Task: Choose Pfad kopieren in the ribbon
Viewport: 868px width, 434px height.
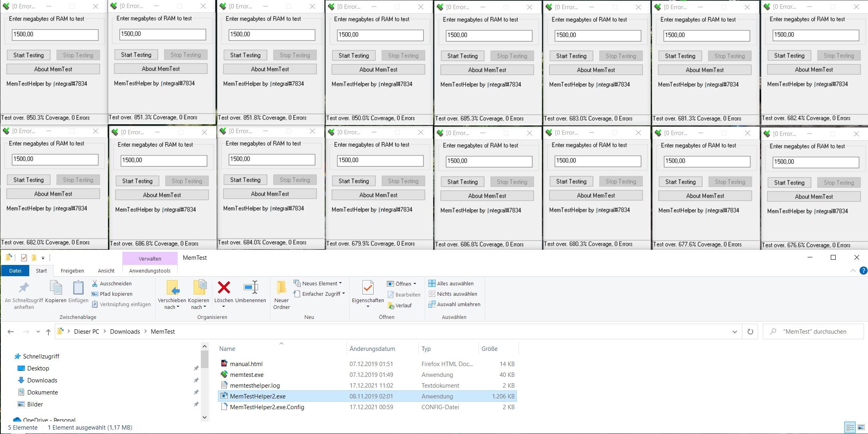Action: pos(112,294)
